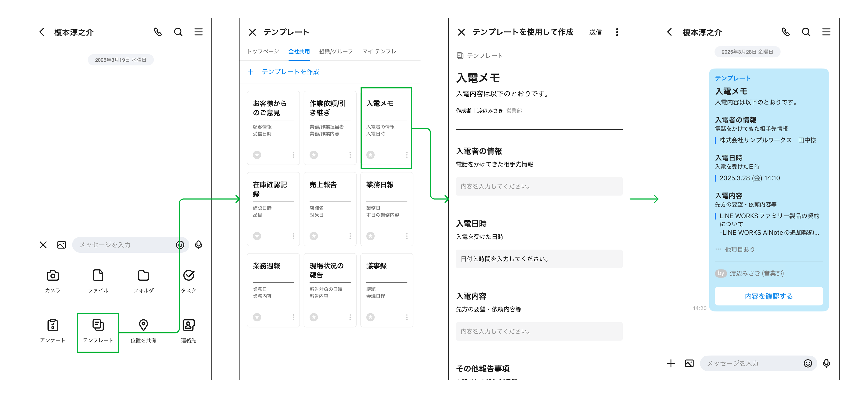Toggle favorite star on 入電メモ template
Image resolution: width=868 pixels, height=398 pixels.
click(x=370, y=155)
